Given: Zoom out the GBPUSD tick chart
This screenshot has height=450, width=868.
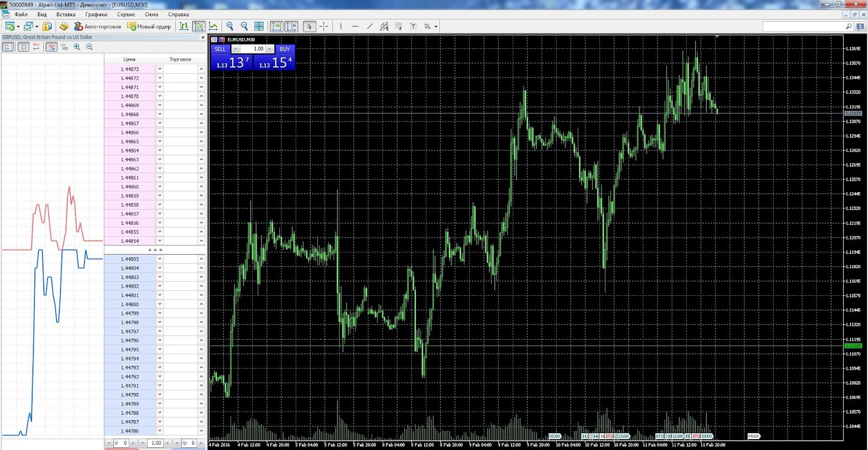Looking at the screenshot, I should 90,47.
